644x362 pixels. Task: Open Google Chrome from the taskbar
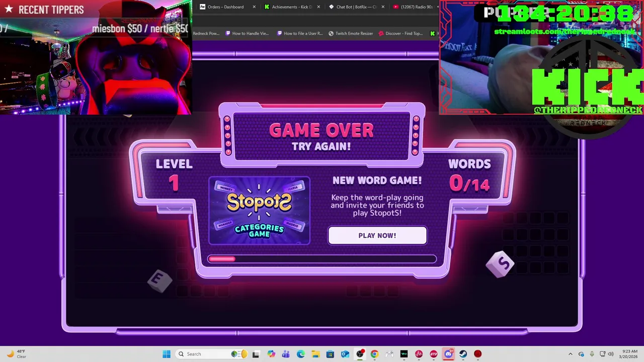[374, 354]
